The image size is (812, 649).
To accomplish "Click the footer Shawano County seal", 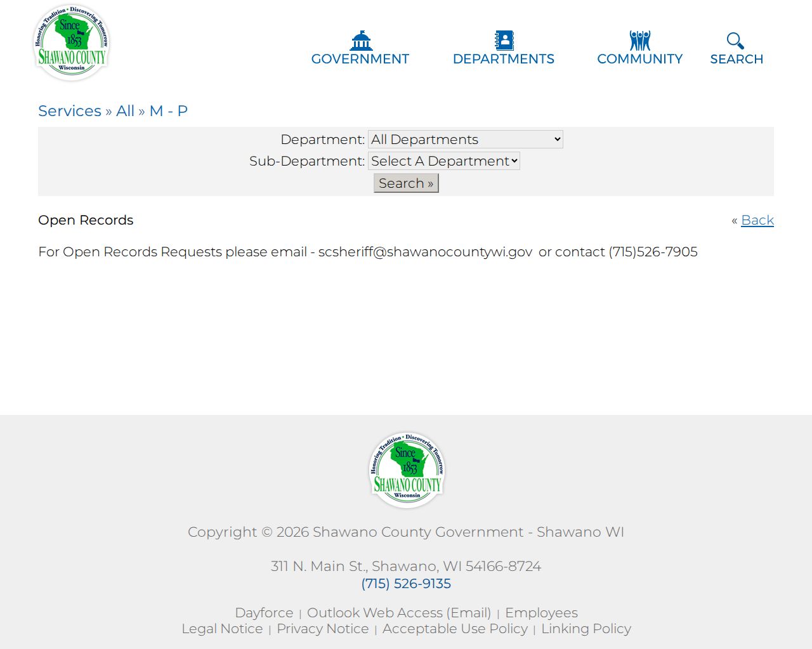I will point(407,470).
